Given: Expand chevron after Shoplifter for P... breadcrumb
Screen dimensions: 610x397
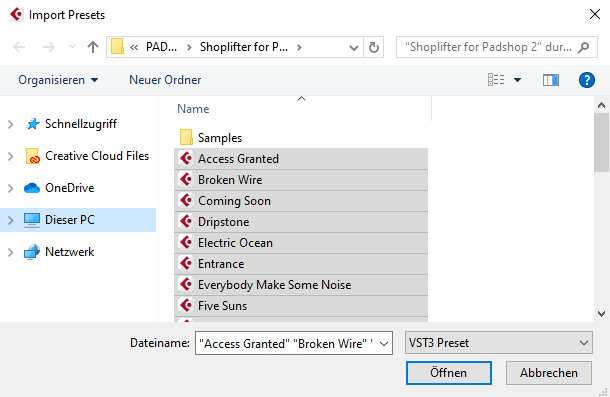Looking at the screenshot, I should point(299,47).
